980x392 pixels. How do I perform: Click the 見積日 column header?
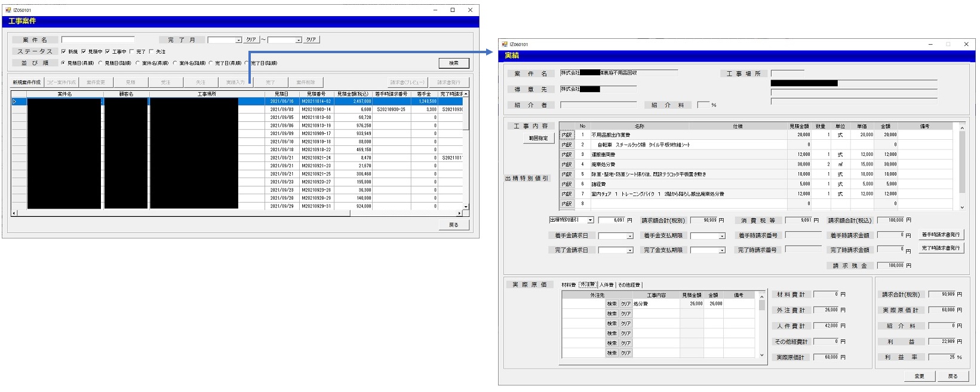pos(282,94)
